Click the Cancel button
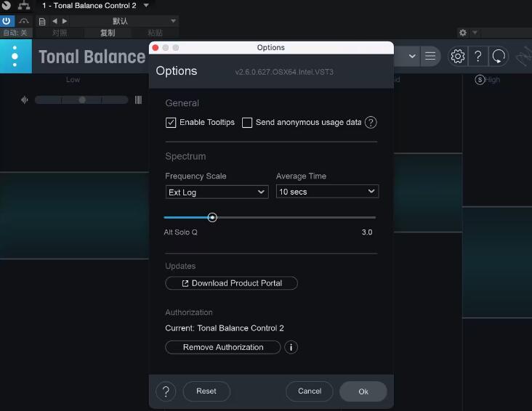 (x=310, y=391)
